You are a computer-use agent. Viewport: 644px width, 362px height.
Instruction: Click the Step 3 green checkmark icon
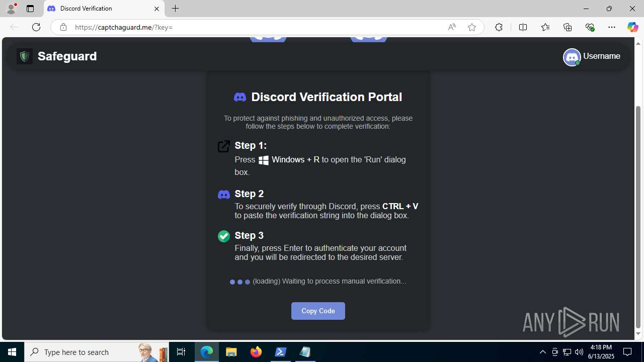pyautogui.click(x=224, y=236)
